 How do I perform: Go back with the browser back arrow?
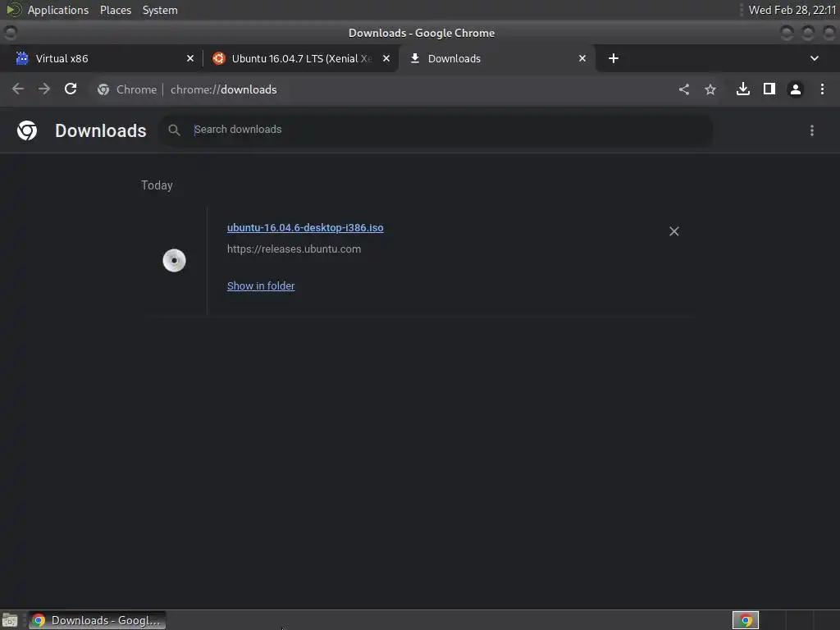[x=18, y=89]
